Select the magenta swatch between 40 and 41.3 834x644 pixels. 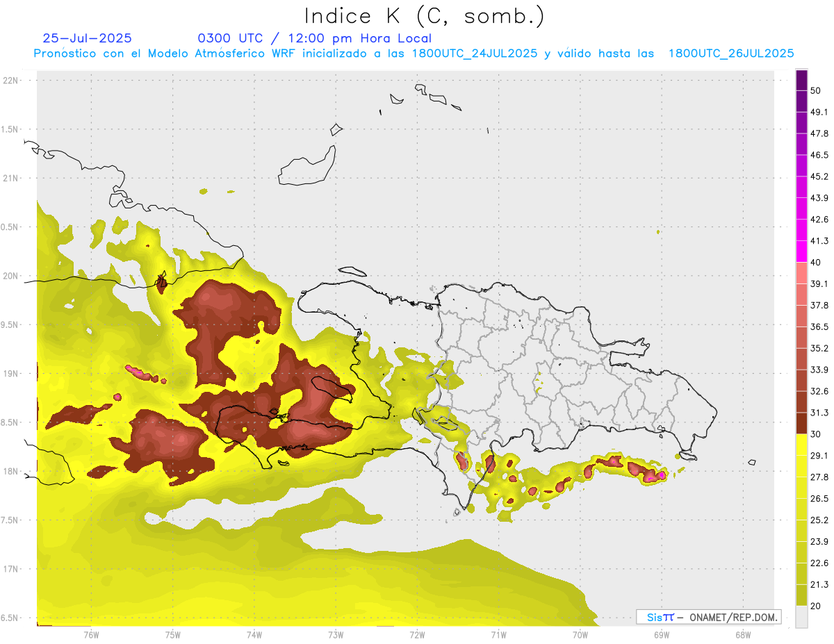801,251
